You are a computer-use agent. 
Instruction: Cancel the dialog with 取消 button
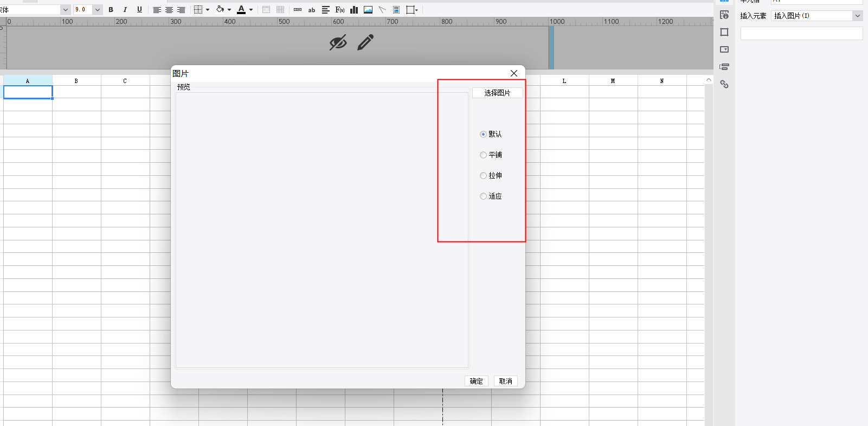pos(506,381)
